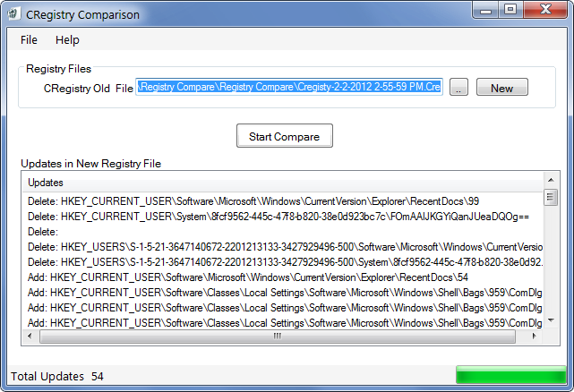This screenshot has width=574, height=392.
Task: Select the Delete RecentDocs\99 row
Action: click(x=253, y=201)
